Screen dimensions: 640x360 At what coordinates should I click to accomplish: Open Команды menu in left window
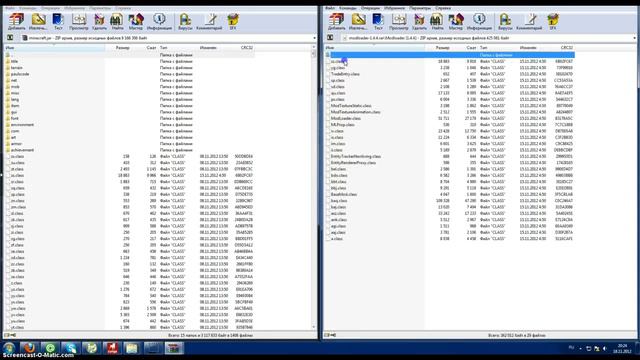[x=28, y=8]
